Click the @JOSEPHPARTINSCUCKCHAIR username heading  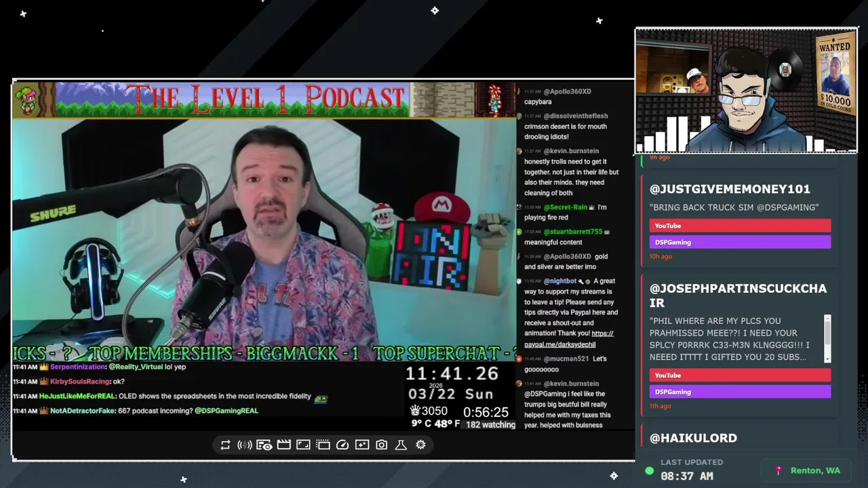pyautogui.click(x=738, y=296)
